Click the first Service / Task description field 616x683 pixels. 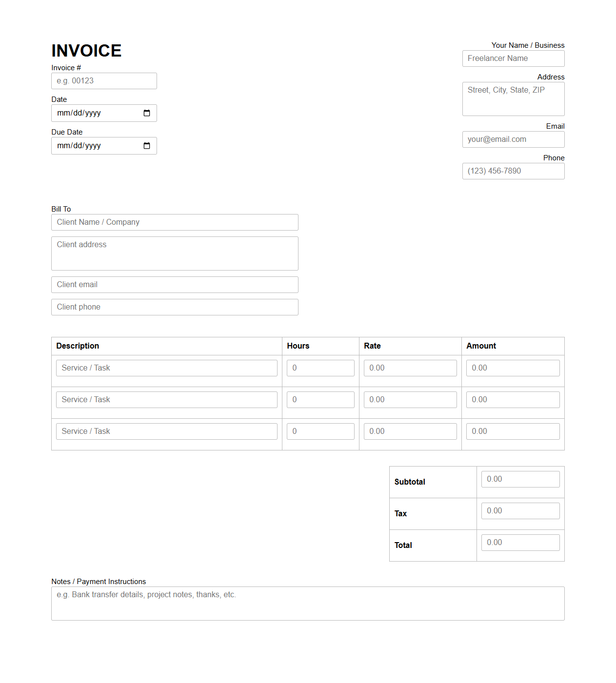pos(166,368)
